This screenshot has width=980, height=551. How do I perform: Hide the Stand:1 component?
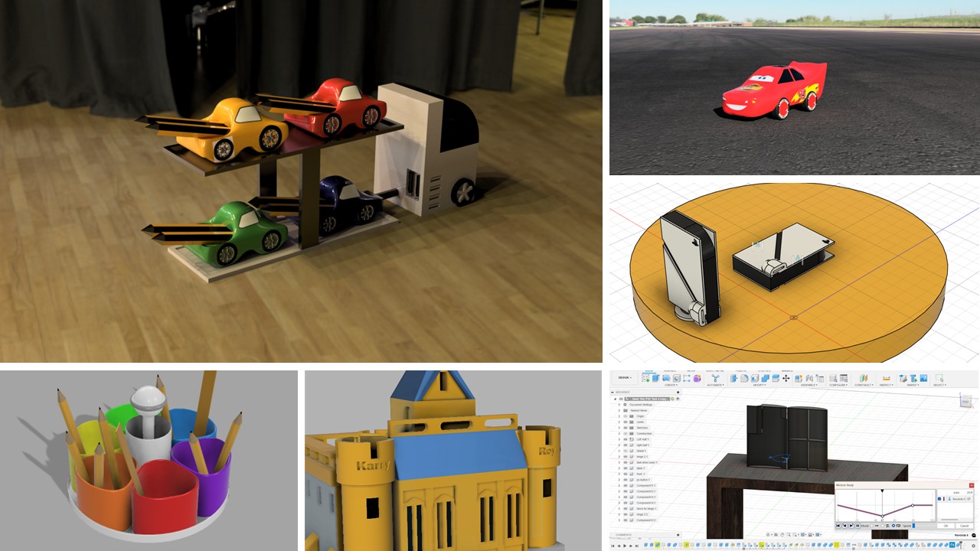click(x=626, y=451)
